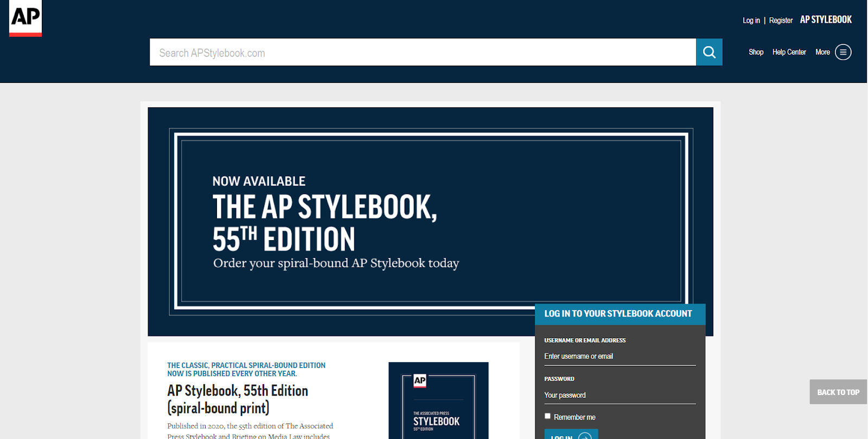This screenshot has width=868, height=439.
Task: Click the arrow icon on Log In button
Action: point(585,436)
